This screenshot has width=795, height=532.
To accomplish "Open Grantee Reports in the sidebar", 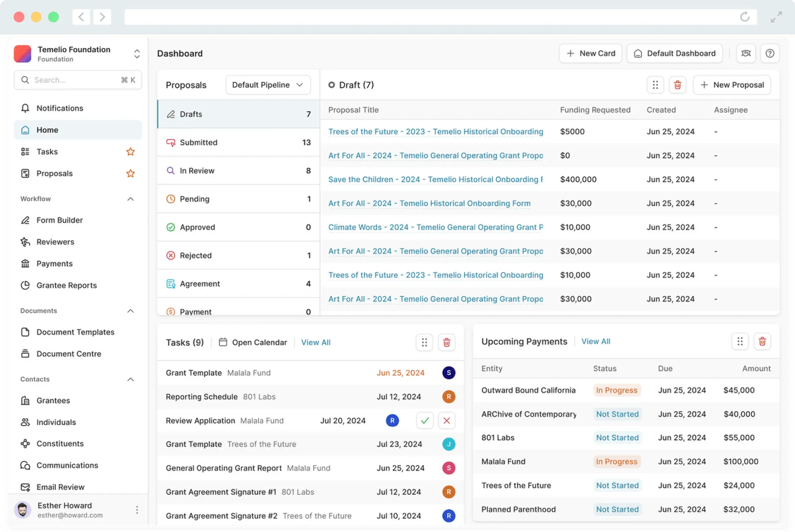I will coord(78,285).
